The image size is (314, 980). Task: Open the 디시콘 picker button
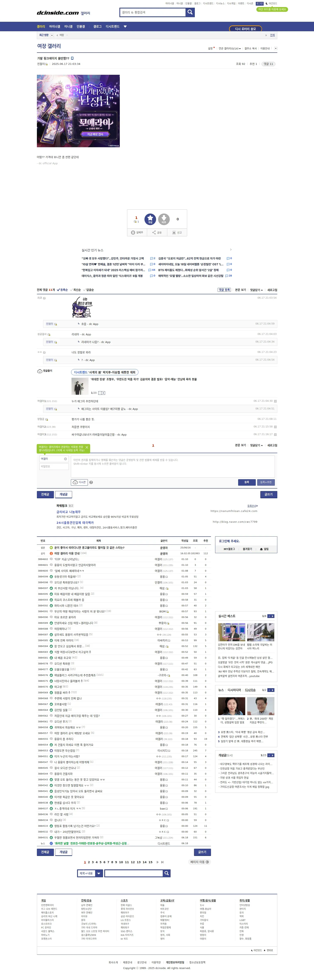pos(80,482)
